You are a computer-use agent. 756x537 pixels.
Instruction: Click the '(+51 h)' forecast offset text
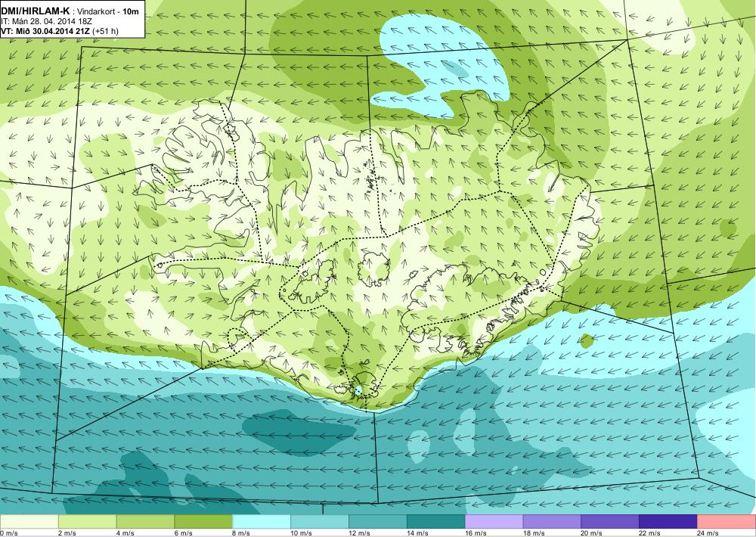(105, 31)
